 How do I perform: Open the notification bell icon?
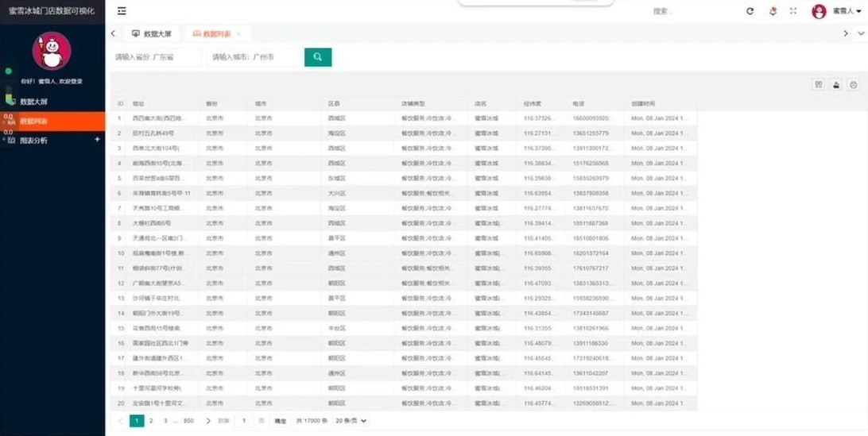point(773,11)
